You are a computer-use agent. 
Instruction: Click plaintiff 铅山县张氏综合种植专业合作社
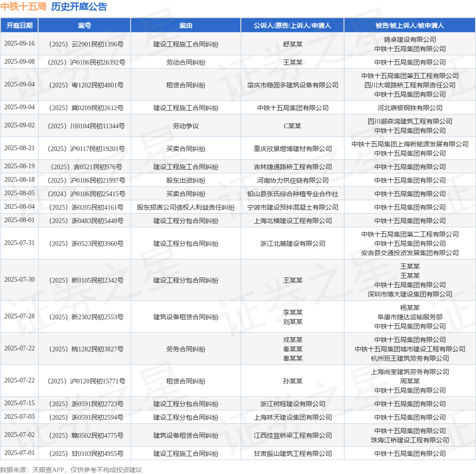[x=293, y=194]
